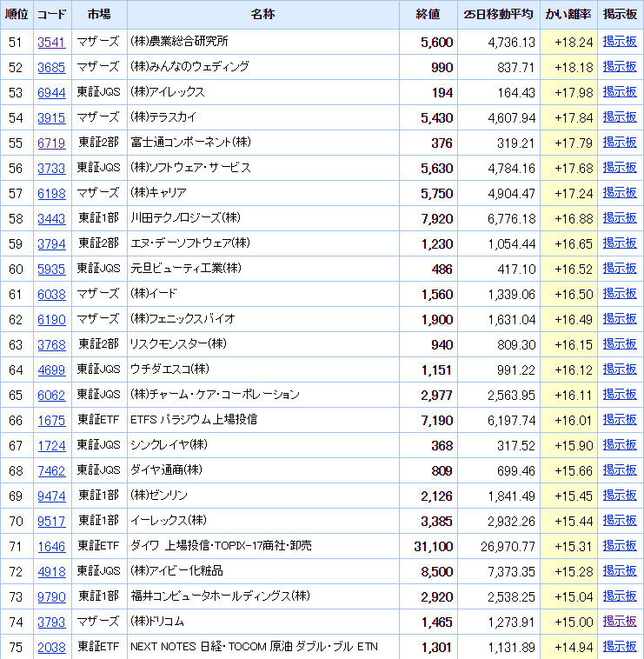Open stock code 4918 link
This screenshot has height=659, width=644.
pyautogui.click(x=51, y=572)
